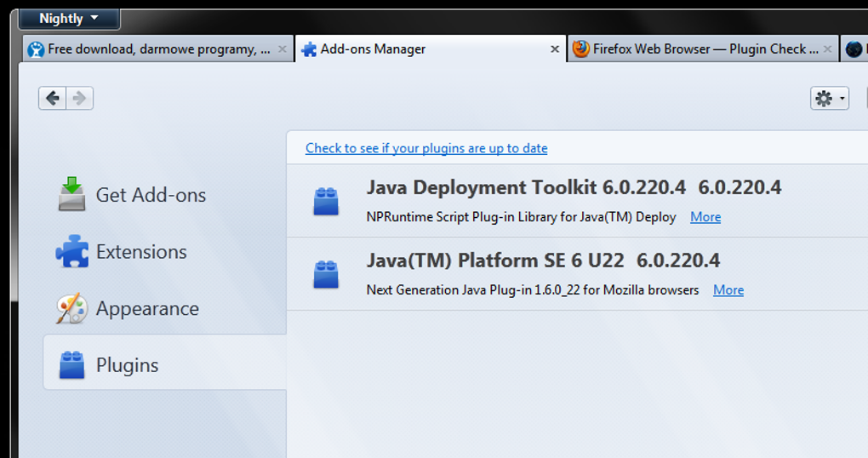This screenshot has width=868, height=458.
Task: Click the Java Deployment Toolkit brick icon
Action: coord(326,202)
